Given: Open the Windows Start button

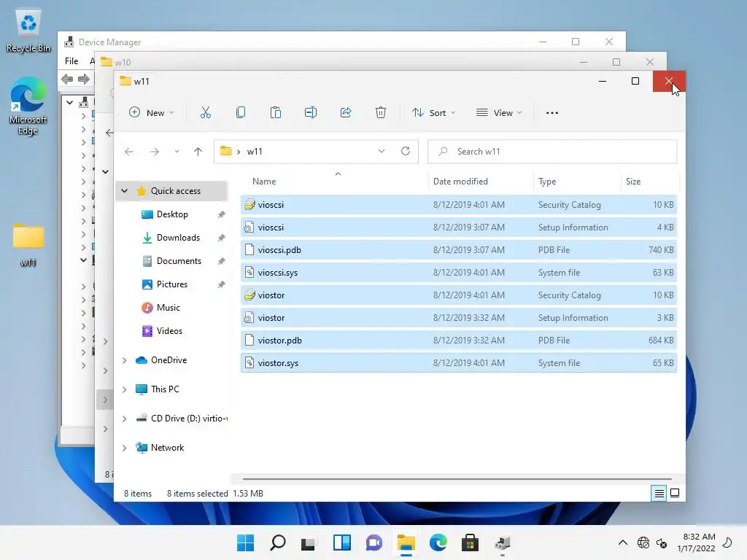Looking at the screenshot, I should click(x=245, y=542).
